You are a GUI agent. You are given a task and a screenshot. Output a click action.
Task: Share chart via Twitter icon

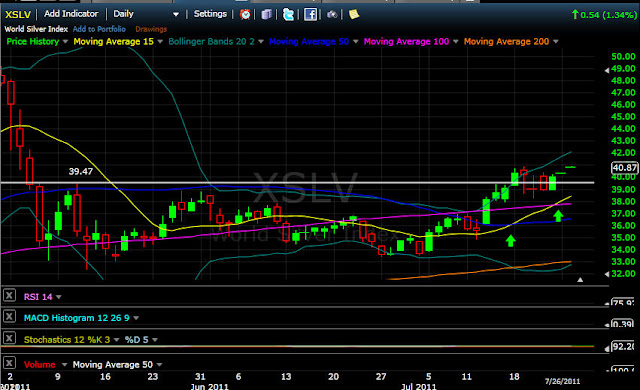tap(288, 14)
